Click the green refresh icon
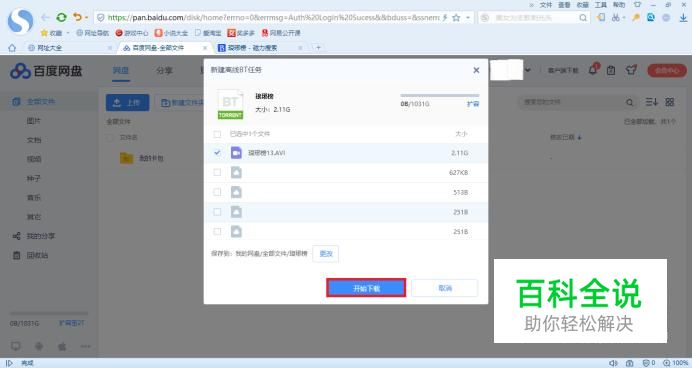 [61, 17]
